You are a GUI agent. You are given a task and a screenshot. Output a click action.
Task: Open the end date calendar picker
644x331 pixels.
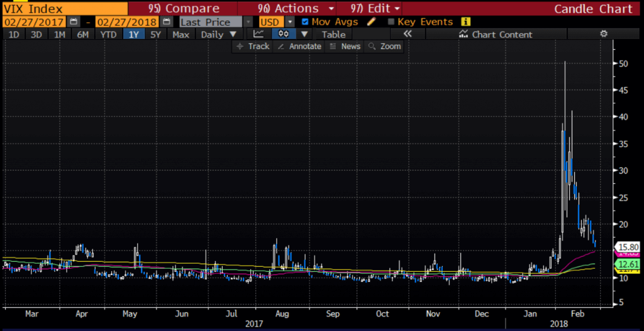coord(166,21)
